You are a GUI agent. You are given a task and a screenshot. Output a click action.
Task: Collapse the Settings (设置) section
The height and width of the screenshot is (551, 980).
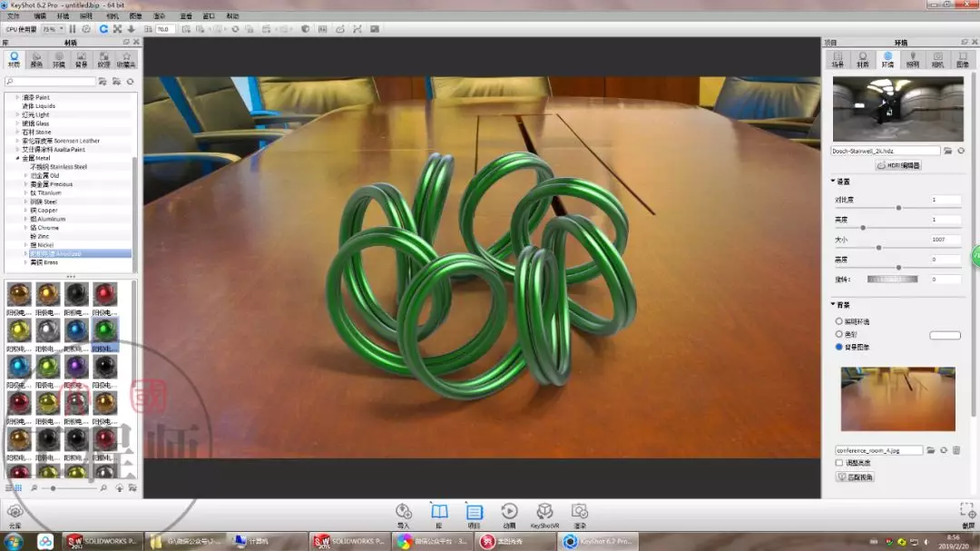833,182
